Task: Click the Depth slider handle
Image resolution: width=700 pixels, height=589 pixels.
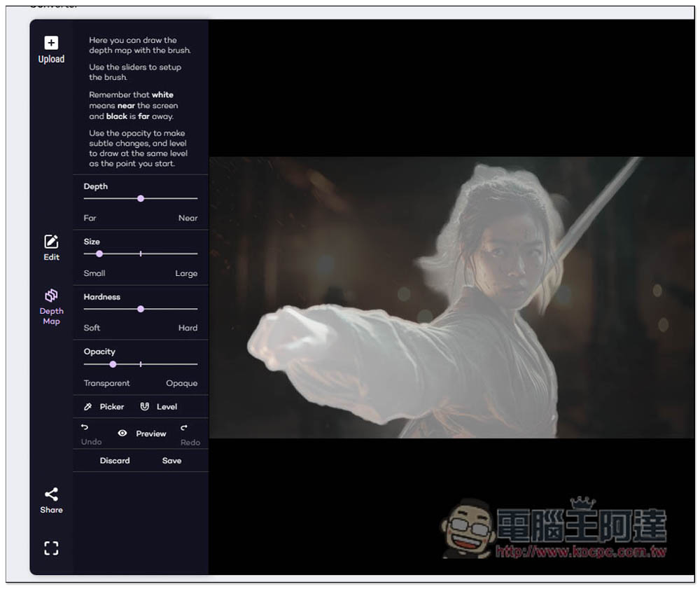Action: pyautogui.click(x=141, y=199)
